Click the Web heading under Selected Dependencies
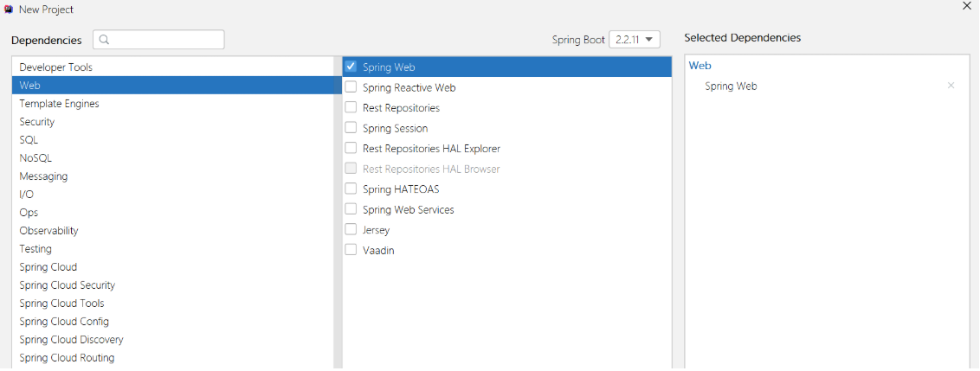980x371 pixels. [x=700, y=65]
